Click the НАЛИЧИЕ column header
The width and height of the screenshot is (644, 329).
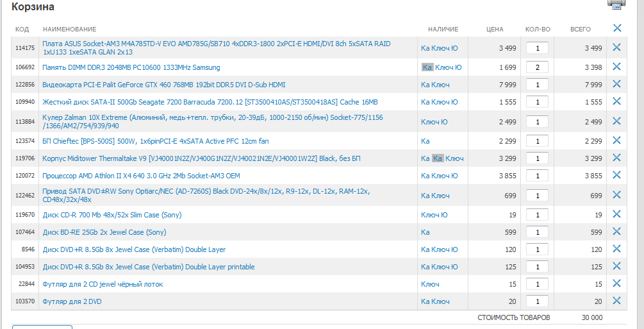pyautogui.click(x=443, y=30)
